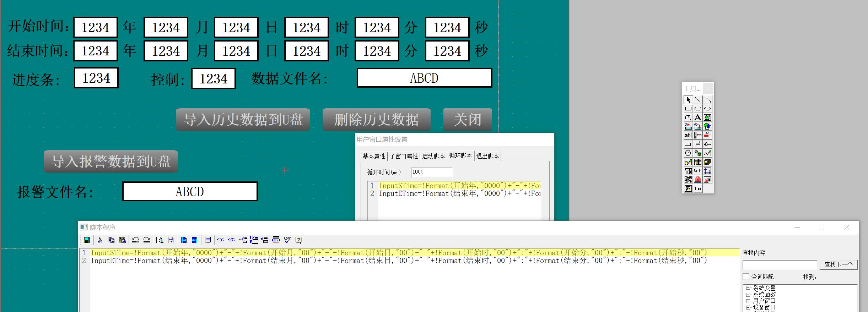Expand the 系统函数 tree node
The width and height of the screenshot is (868, 312).
tap(748, 294)
